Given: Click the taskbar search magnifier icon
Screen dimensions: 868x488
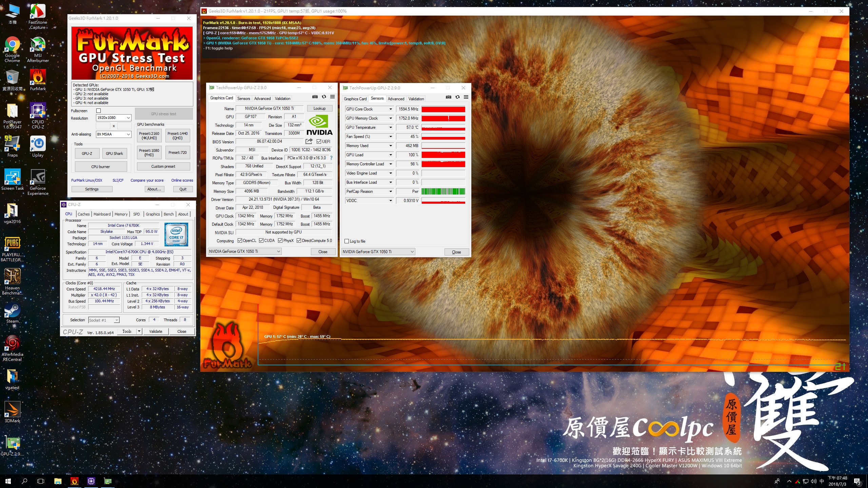Looking at the screenshot, I should [24, 481].
